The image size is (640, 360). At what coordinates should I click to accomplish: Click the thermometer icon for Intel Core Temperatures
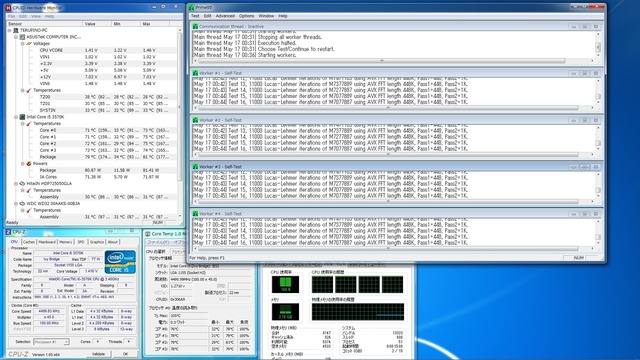click(29, 123)
